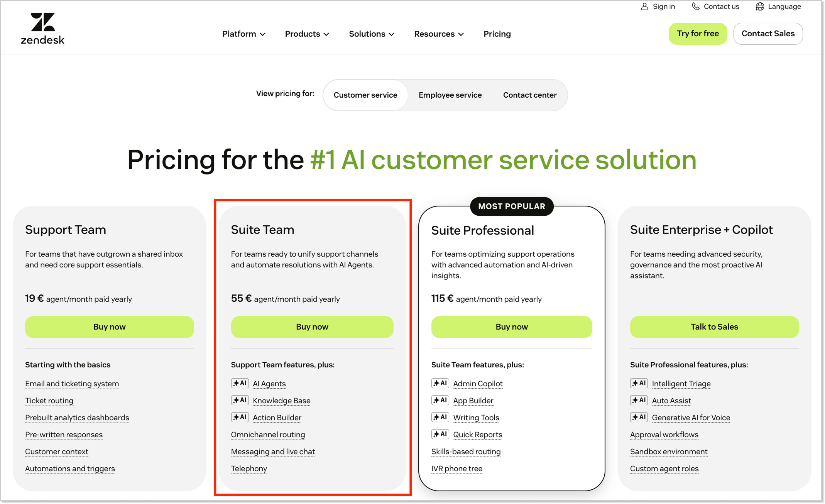The width and height of the screenshot is (825, 504).
Task: Switch to Employee service pricing
Action: (x=450, y=95)
